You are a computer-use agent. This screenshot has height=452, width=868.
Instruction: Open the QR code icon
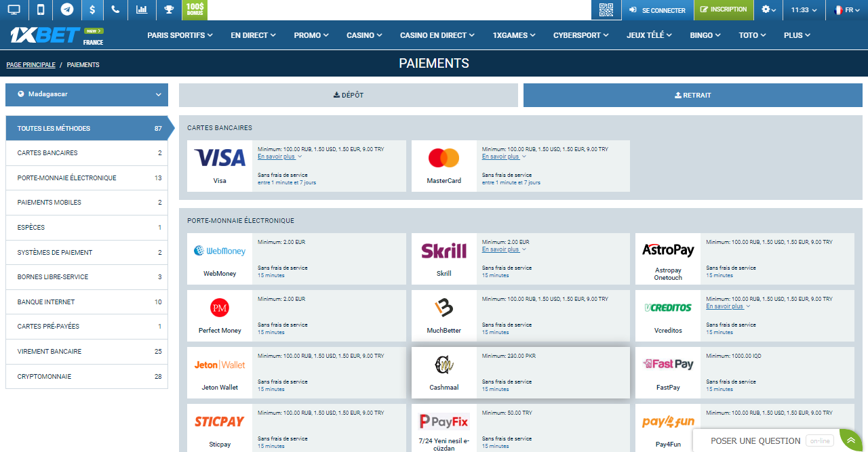pyautogui.click(x=606, y=9)
